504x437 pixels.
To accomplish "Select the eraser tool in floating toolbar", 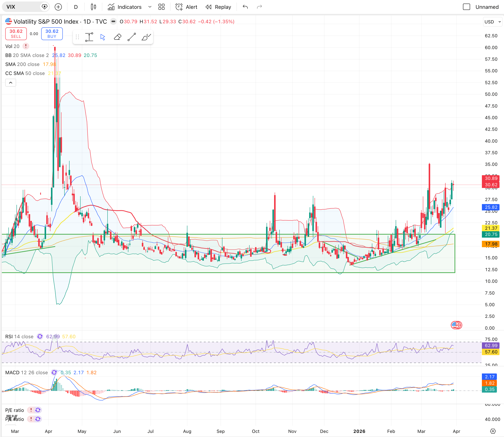I will [117, 37].
